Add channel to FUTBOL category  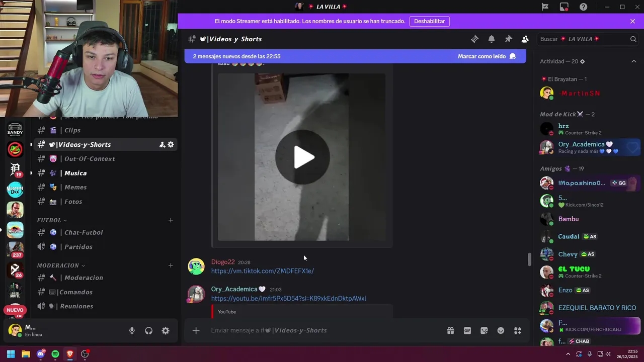click(171, 220)
